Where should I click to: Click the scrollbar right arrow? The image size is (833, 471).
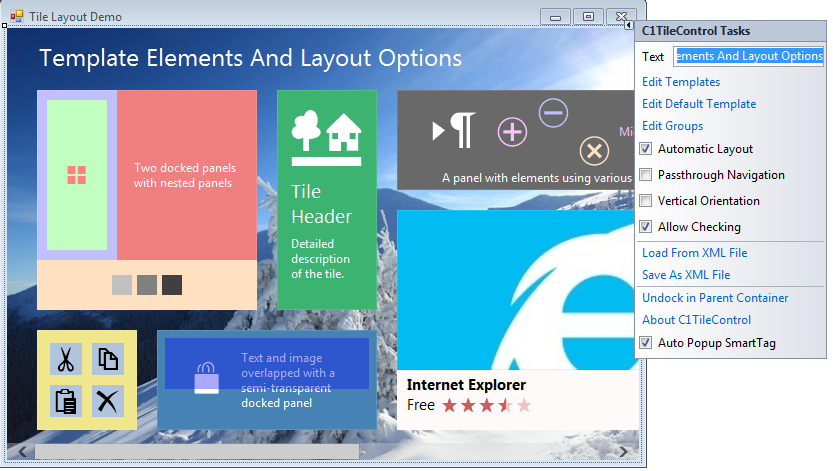click(624, 452)
